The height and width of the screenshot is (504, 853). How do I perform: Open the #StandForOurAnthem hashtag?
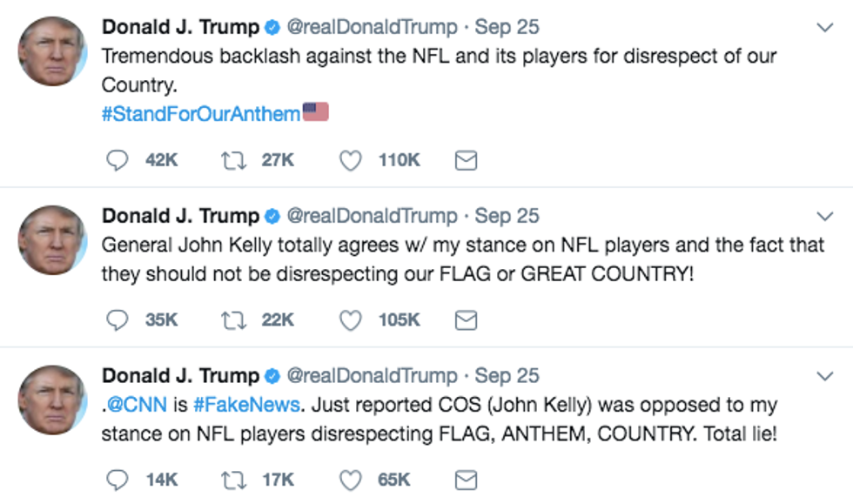click(x=201, y=113)
